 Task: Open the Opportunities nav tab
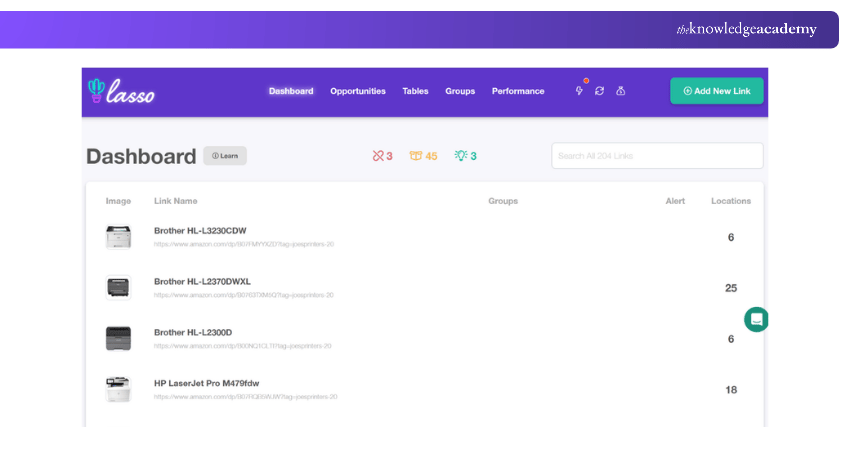click(358, 91)
